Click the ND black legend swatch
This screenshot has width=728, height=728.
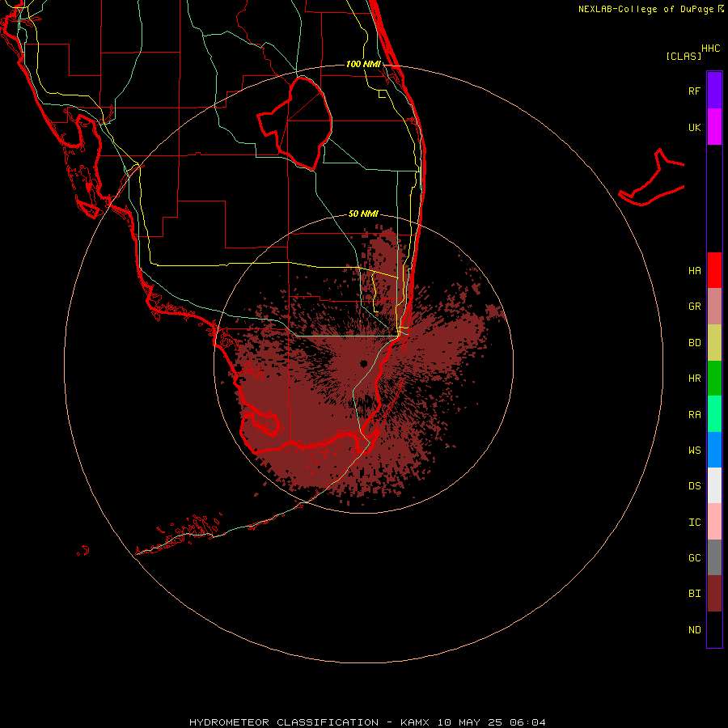pos(714,629)
